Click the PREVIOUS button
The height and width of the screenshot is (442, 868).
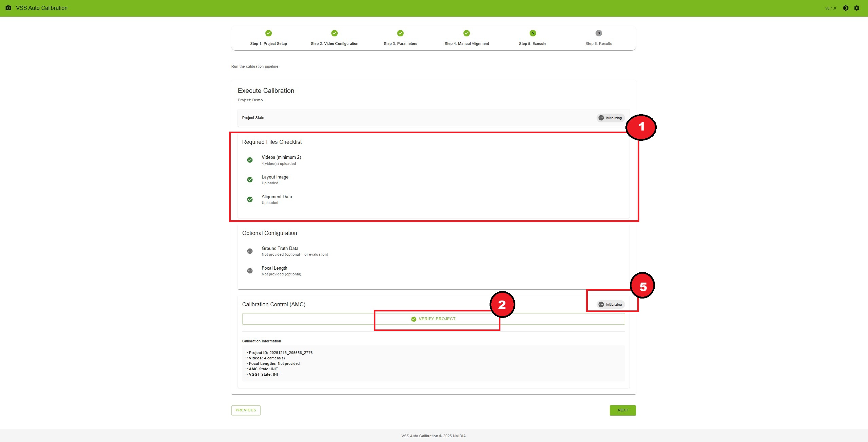click(x=246, y=410)
